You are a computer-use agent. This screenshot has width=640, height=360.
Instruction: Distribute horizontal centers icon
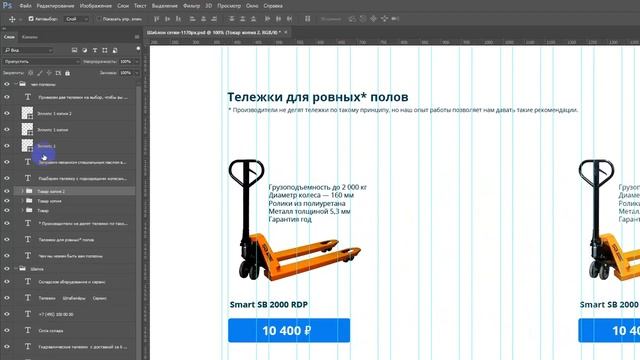[279, 19]
